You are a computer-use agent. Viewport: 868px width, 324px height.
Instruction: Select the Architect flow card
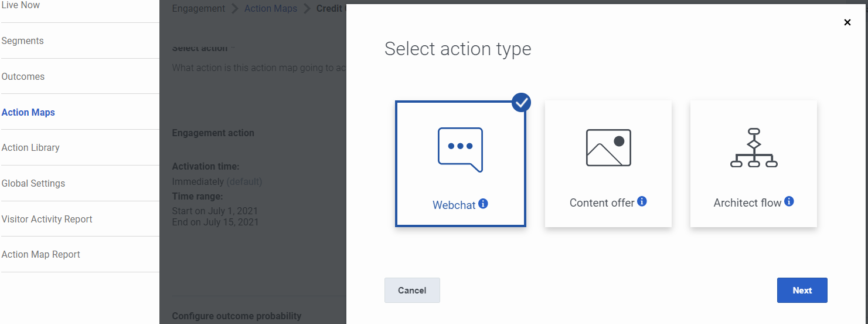753,164
